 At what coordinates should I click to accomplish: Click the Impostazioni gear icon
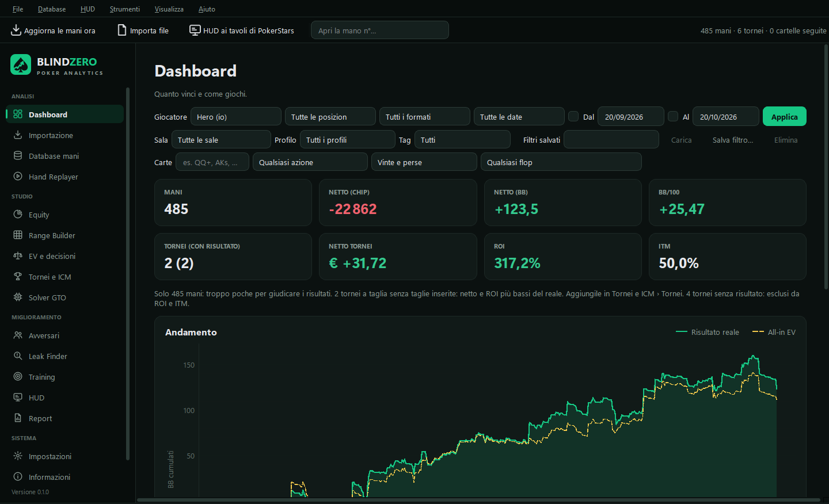tap(18, 456)
